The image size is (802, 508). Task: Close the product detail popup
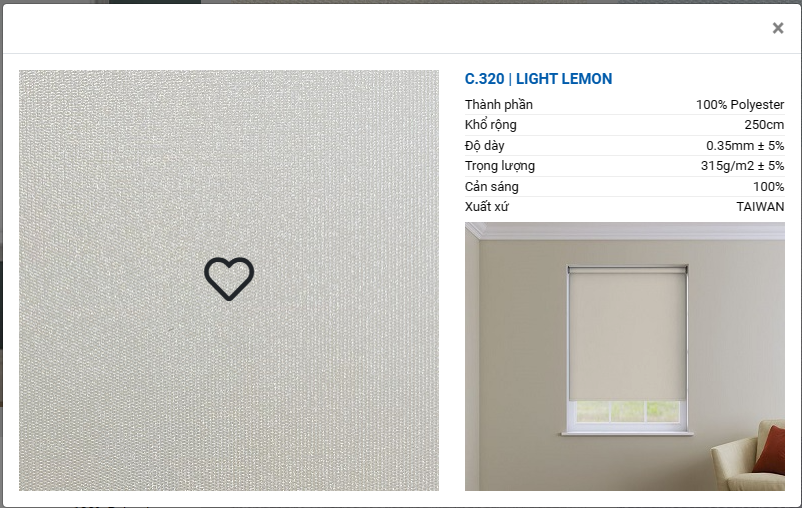click(x=777, y=28)
